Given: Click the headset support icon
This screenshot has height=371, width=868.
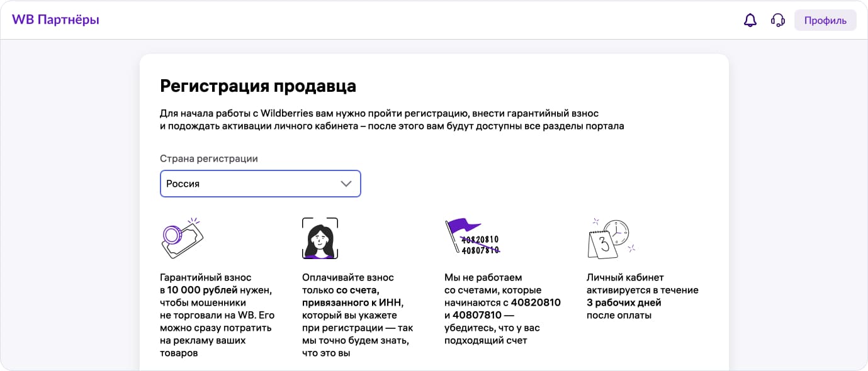Looking at the screenshot, I should pos(777,19).
